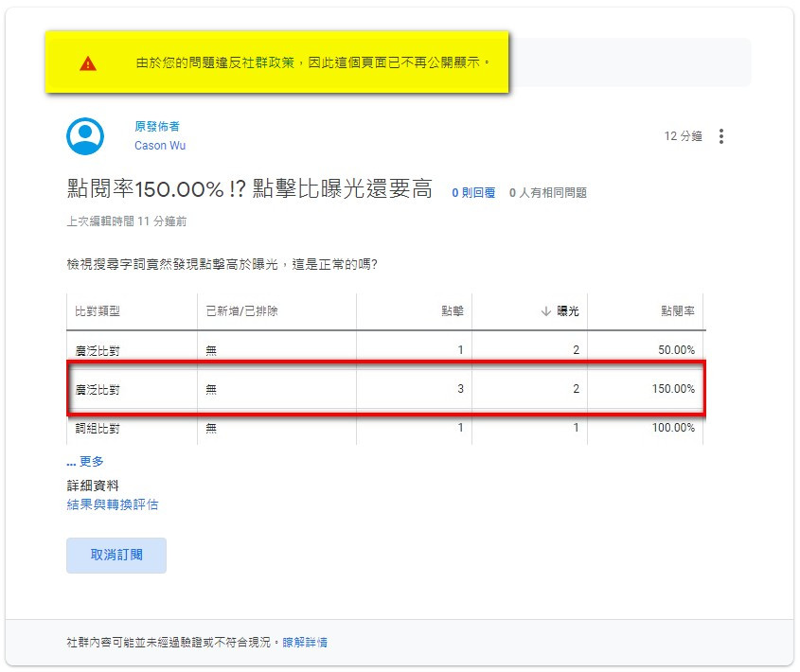The image size is (800, 672).
Task: Expand the ... 更多 link
Action: click(85, 461)
